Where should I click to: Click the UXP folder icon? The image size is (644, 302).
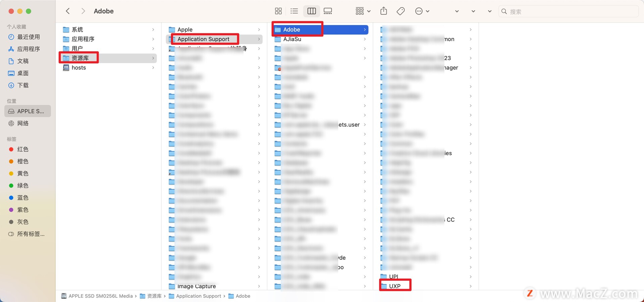(x=384, y=286)
